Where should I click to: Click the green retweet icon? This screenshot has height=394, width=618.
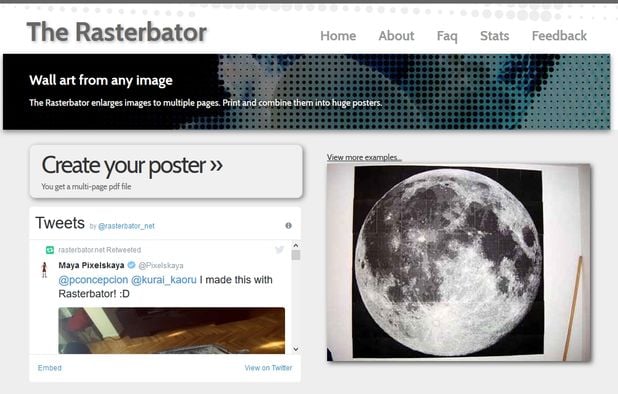point(50,250)
